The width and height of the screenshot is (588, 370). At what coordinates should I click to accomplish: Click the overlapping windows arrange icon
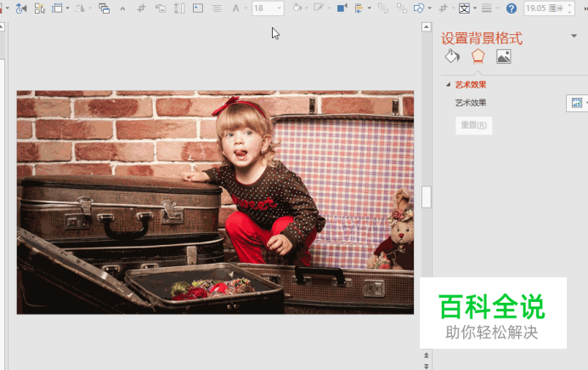[x=104, y=9]
